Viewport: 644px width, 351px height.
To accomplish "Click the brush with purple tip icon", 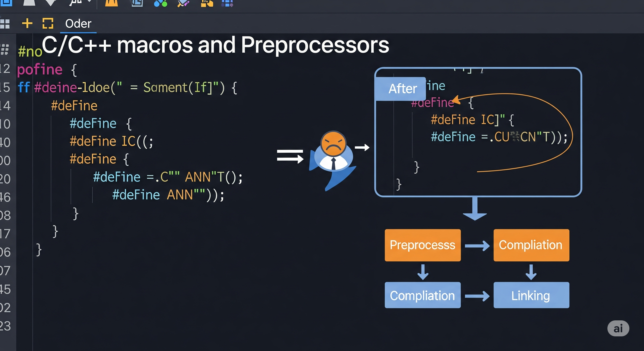I will point(183,3).
